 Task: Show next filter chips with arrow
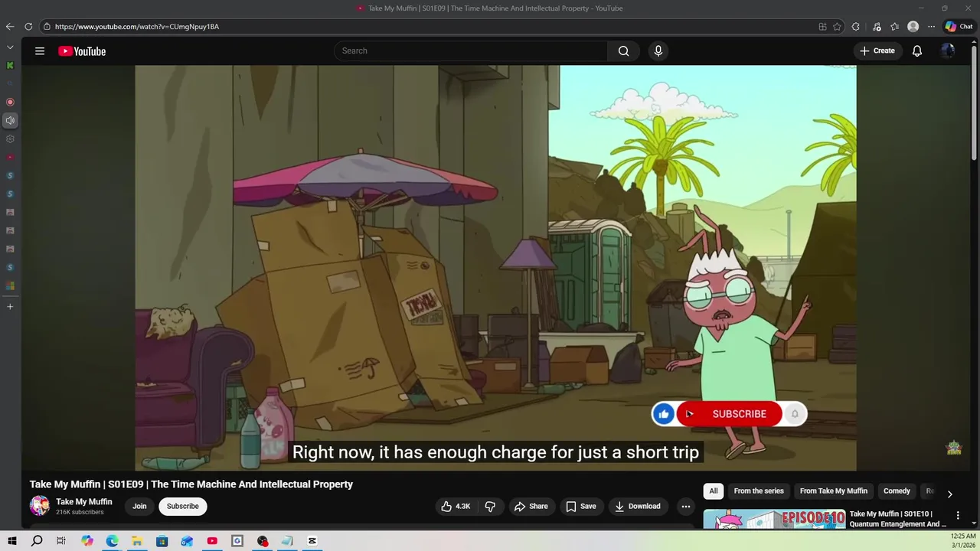(x=949, y=494)
